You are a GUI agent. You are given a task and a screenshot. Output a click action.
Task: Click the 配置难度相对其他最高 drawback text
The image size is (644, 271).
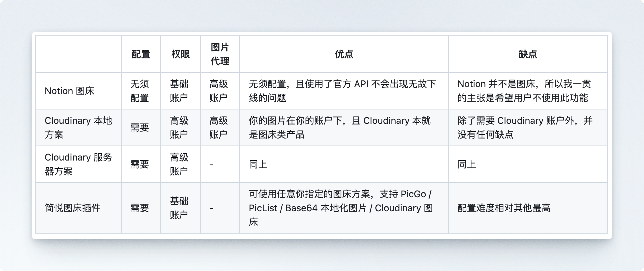coord(504,208)
